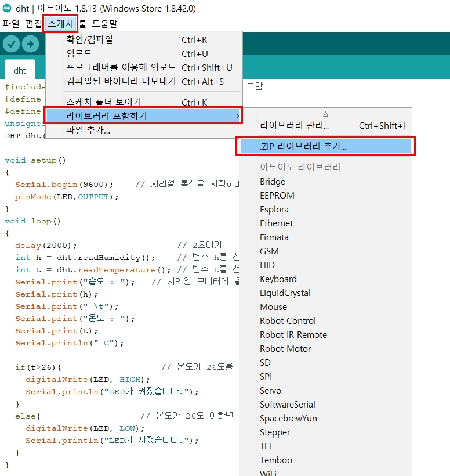Choose 프로그래머를 이용해 업로드
This screenshot has height=476, width=450.
coord(144,67)
